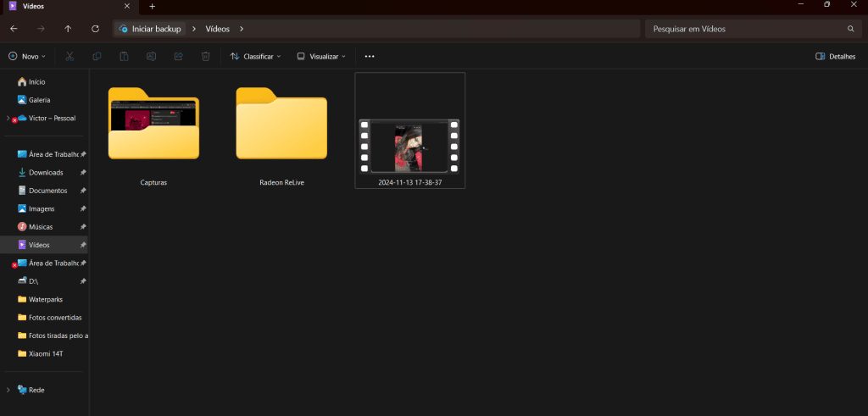The height and width of the screenshot is (416, 868).
Task: Refresh the Vídeos folder view
Action: pos(95,29)
